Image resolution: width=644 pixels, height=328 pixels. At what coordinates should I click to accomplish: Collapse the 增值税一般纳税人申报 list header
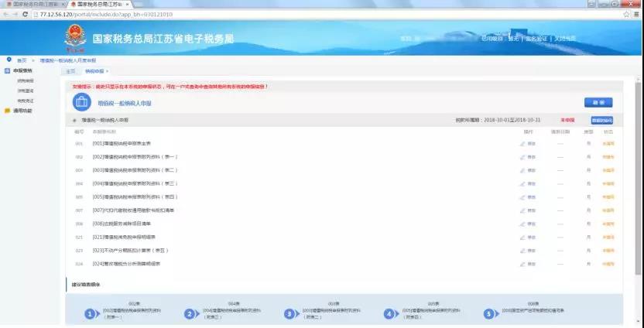click(74, 121)
